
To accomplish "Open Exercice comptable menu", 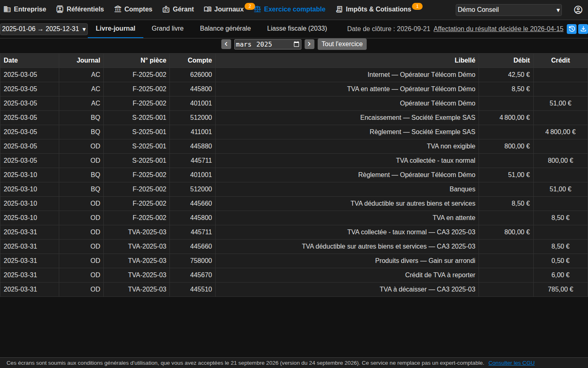I will pyautogui.click(x=290, y=9).
